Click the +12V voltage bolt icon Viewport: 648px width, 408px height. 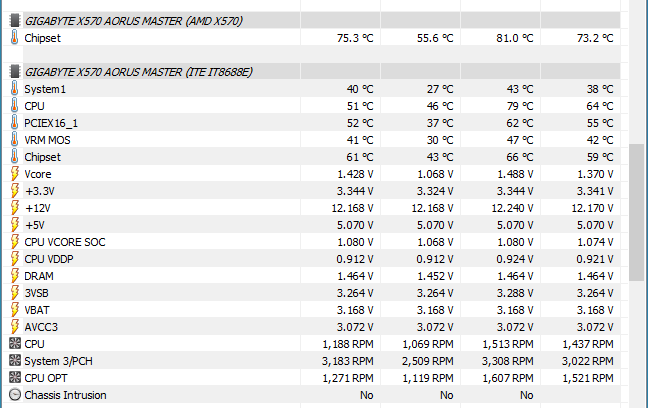[14, 208]
